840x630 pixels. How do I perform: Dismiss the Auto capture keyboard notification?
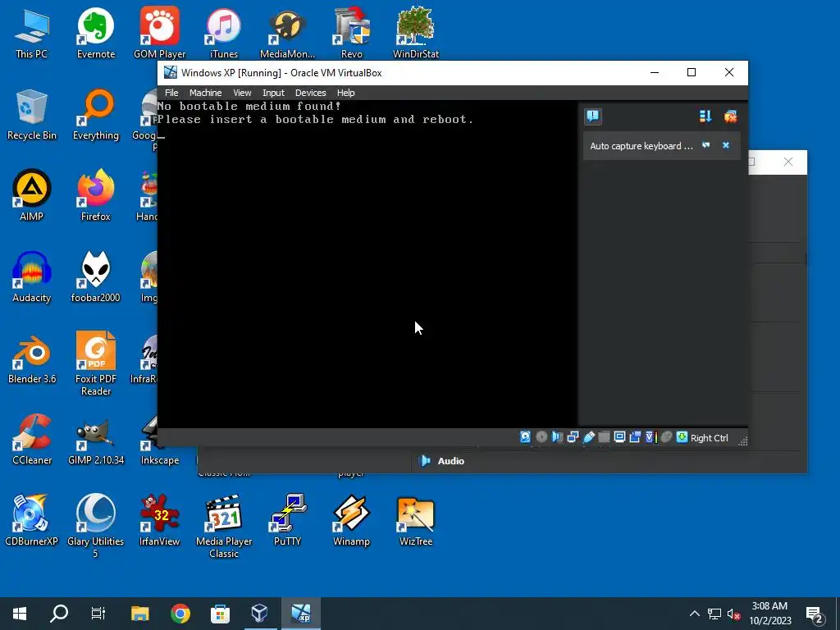[x=726, y=145]
